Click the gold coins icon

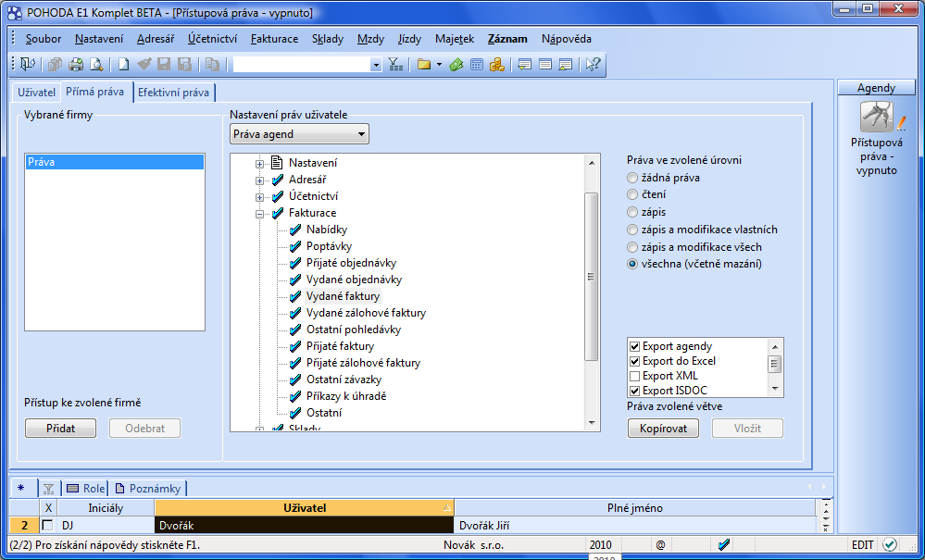(497, 64)
